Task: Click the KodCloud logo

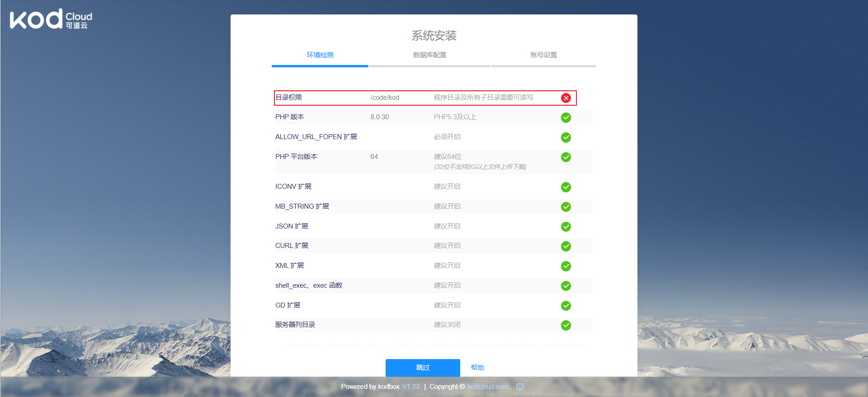Action: coord(51,19)
